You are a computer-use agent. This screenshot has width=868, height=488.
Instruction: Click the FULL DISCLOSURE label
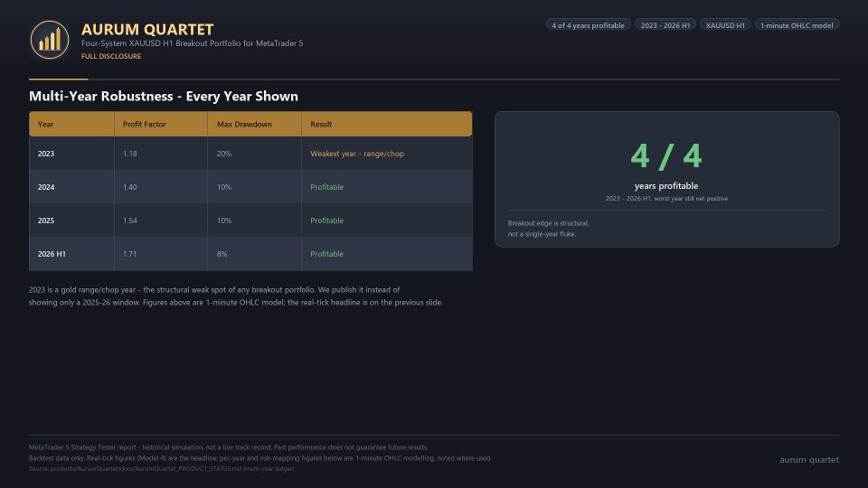pyautogui.click(x=111, y=56)
